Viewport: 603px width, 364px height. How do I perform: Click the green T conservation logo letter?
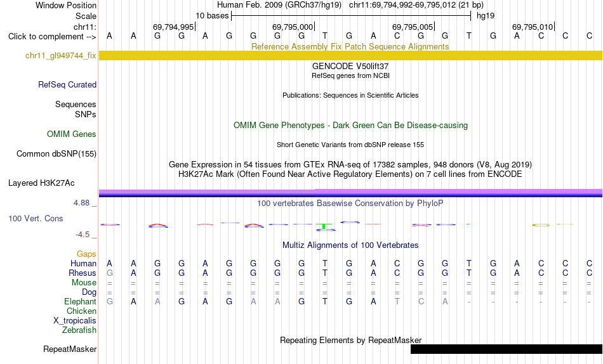pos(325,226)
